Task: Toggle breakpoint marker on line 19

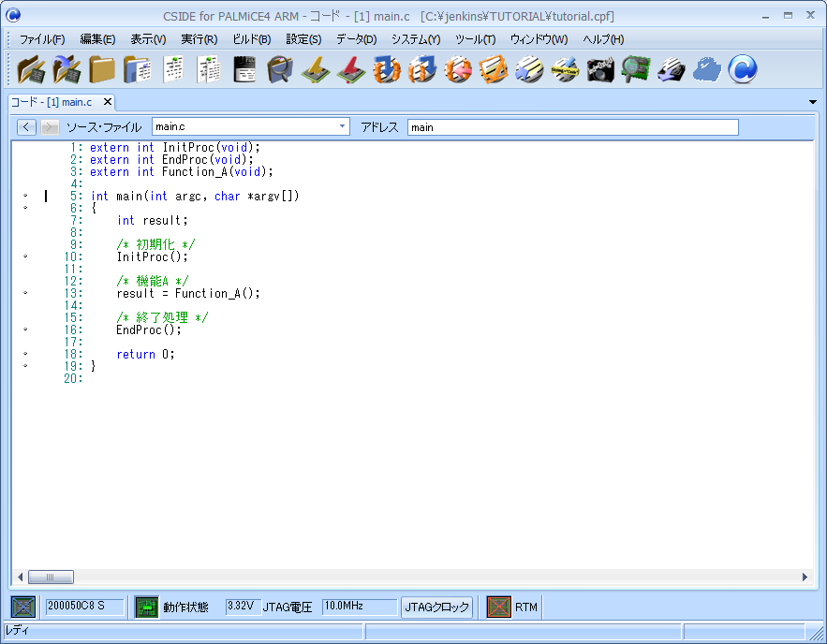Action: pyautogui.click(x=25, y=366)
